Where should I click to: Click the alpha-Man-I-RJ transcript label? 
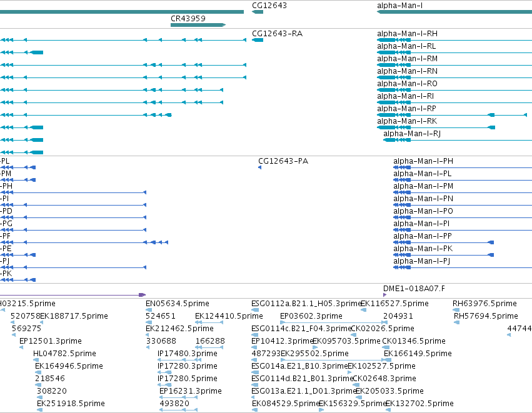tap(412, 134)
